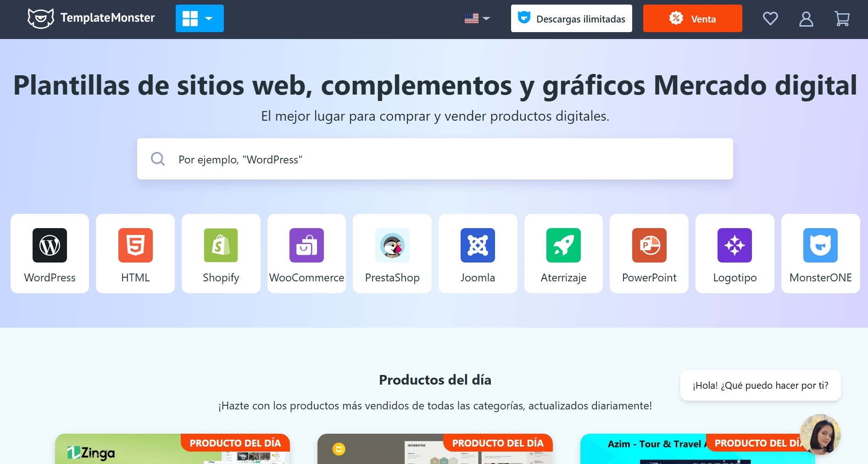Screen dimensions: 868x464
Task: Open the Joomla category
Action: (478, 253)
